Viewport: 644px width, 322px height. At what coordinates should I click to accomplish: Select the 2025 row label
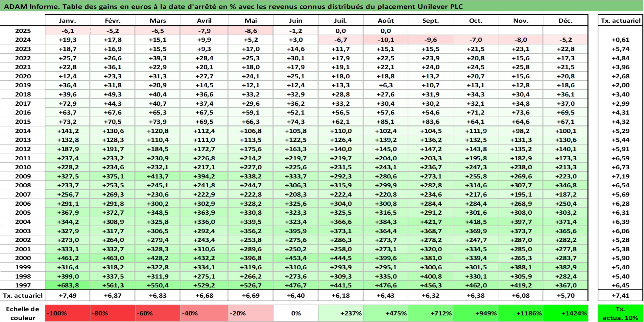(23, 31)
